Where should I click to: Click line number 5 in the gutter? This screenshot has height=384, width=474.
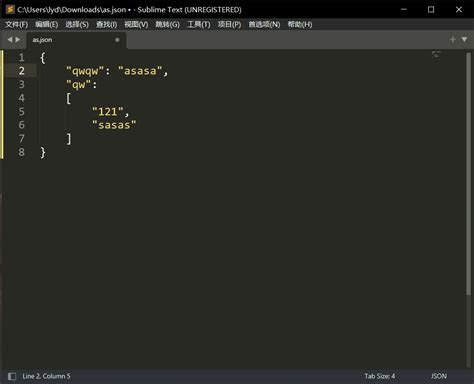22,111
